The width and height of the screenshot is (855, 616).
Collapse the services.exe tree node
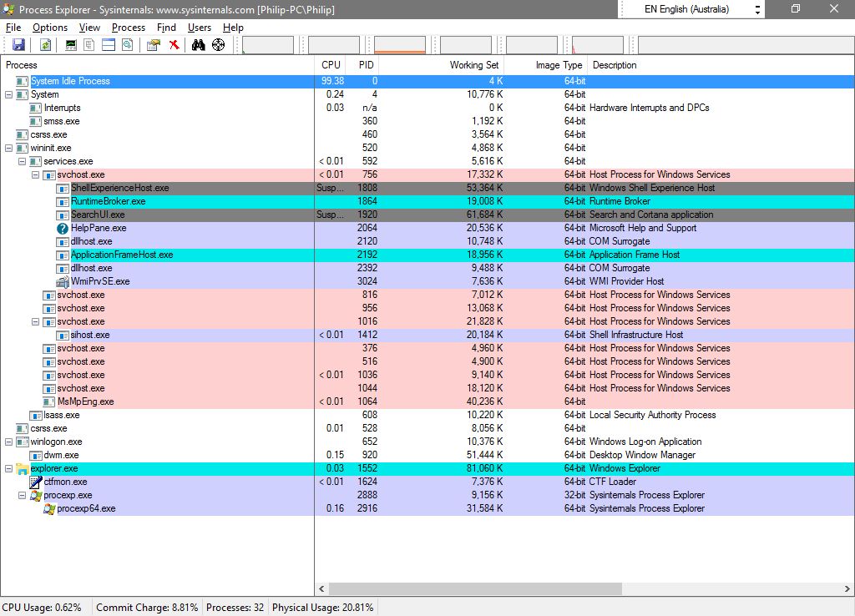click(22, 161)
